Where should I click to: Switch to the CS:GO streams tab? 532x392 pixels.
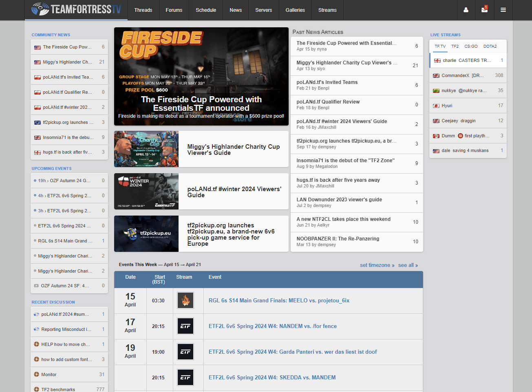coord(471,46)
